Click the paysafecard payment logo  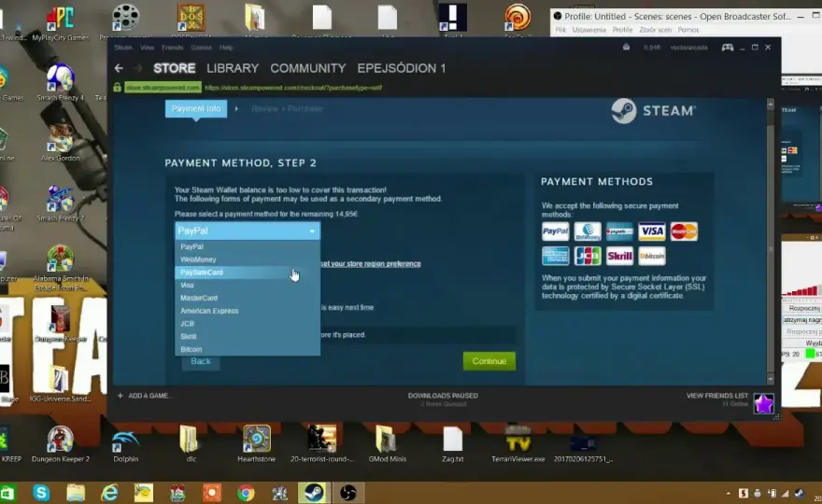(x=619, y=231)
